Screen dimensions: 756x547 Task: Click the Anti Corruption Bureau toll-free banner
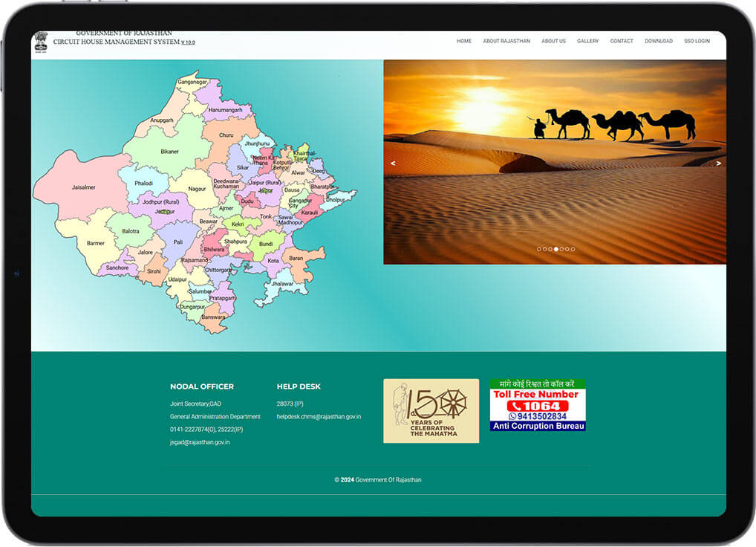(538, 405)
